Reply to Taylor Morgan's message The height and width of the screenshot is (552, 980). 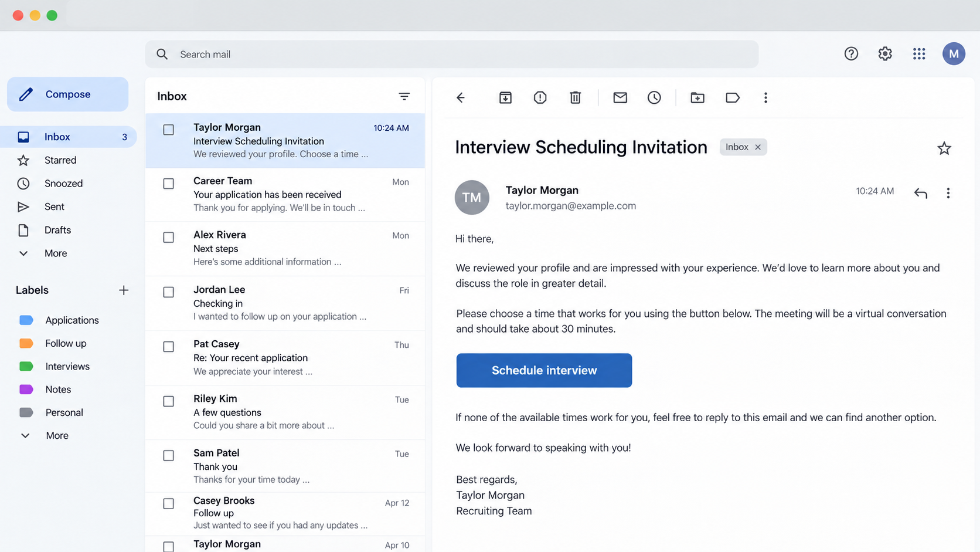point(920,193)
